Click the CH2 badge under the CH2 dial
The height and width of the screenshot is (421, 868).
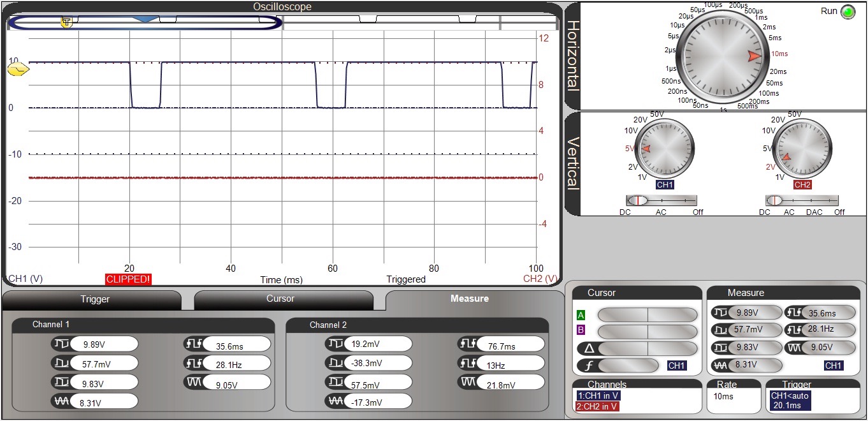point(802,185)
